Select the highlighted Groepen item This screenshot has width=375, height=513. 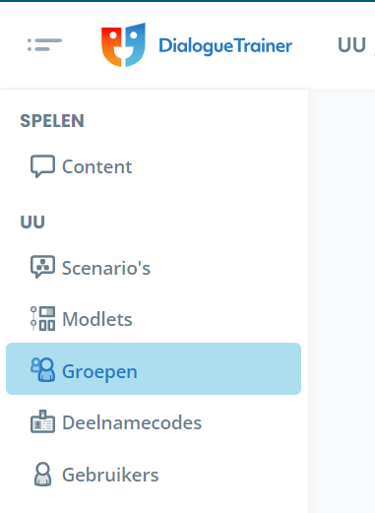point(153,369)
